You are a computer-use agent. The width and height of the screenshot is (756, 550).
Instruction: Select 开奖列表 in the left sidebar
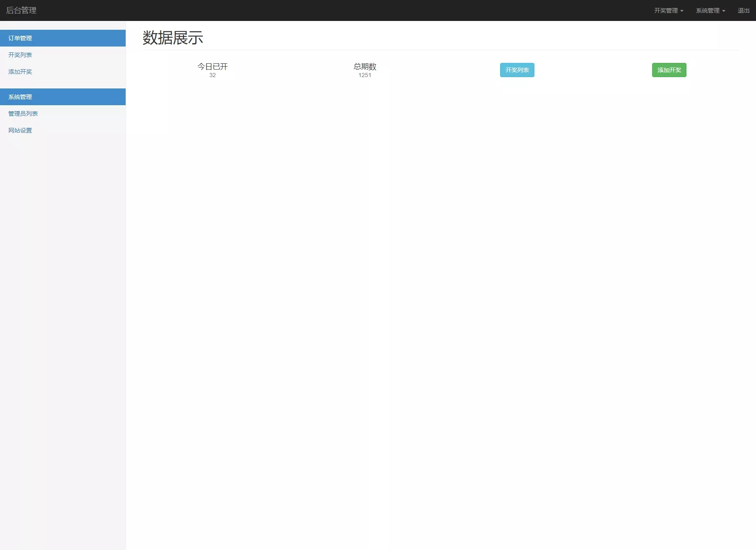click(x=20, y=55)
